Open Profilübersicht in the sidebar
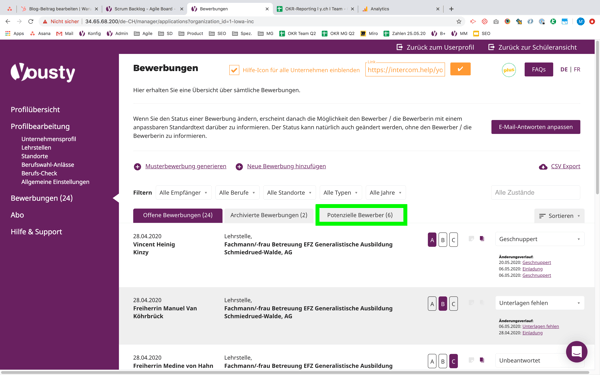This screenshot has height=375, width=600. pyautogui.click(x=35, y=110)
